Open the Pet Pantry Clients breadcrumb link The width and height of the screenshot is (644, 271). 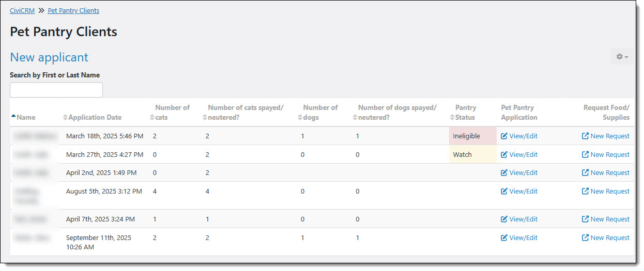click(73, 10)
